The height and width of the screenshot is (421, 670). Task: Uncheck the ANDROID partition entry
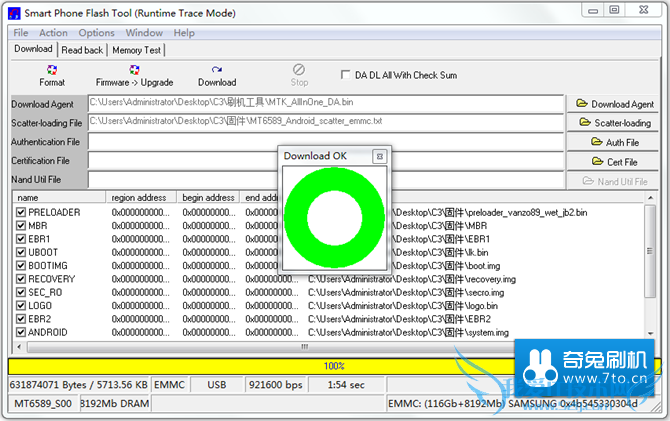(20, 331)
